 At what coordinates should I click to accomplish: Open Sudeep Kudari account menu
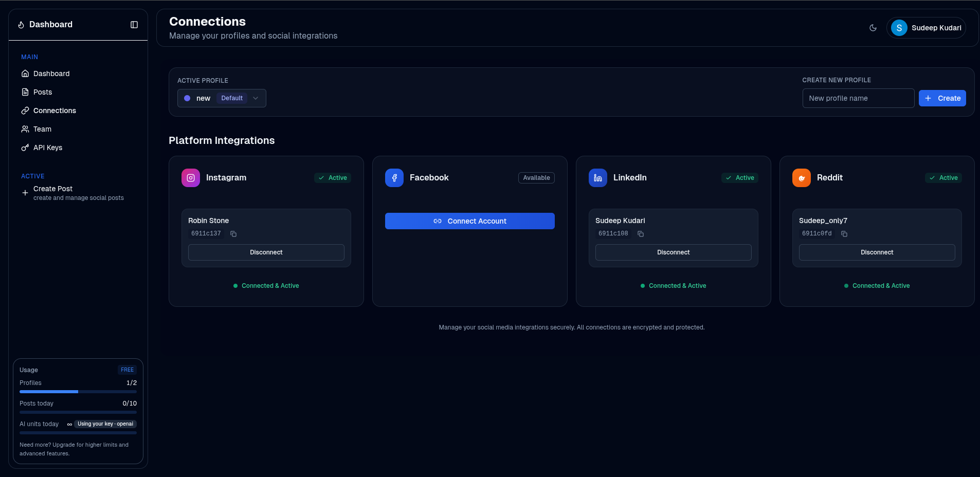click(x=936, y=28)
